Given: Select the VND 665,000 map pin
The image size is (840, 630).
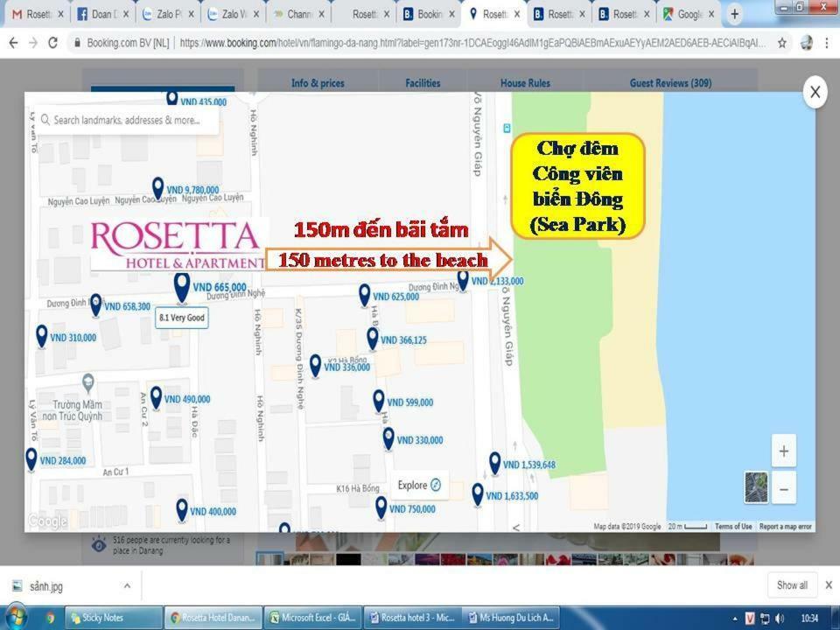Looking at the screenshot, I should coord(182,288).
